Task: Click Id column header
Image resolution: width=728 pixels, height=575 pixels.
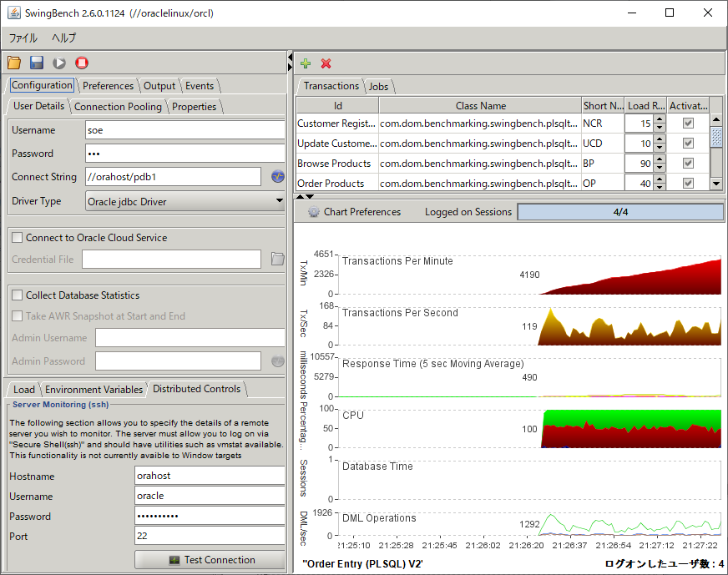Action: tap(337, 106)
